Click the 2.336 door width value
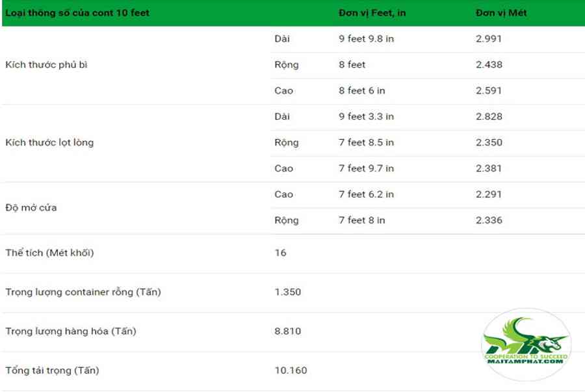Viewport: 585px width, 392px height. [489, 220]
